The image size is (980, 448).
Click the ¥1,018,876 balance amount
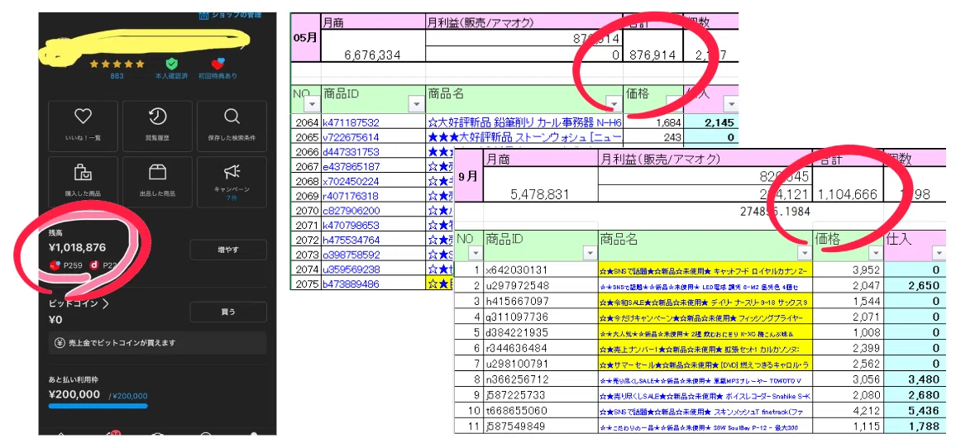click(x=77, y=247)
